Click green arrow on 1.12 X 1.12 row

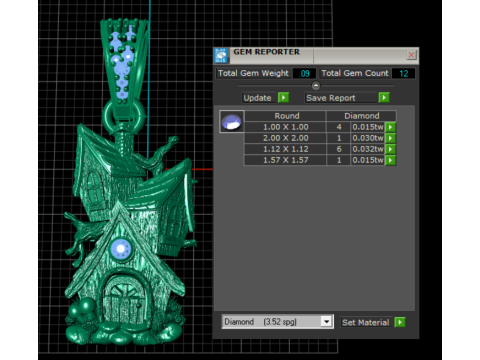click(390, 149)
